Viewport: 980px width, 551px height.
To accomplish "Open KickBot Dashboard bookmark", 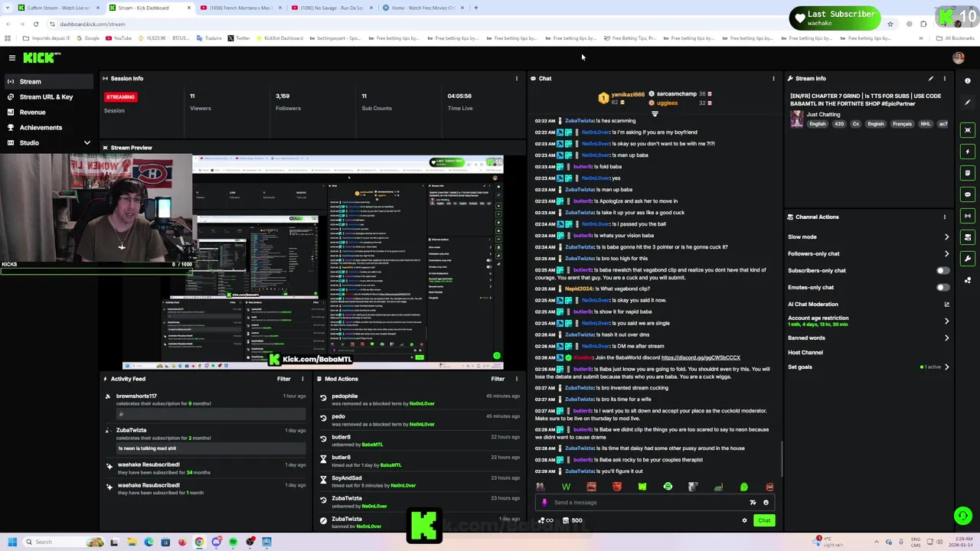I will click(279, 38).
